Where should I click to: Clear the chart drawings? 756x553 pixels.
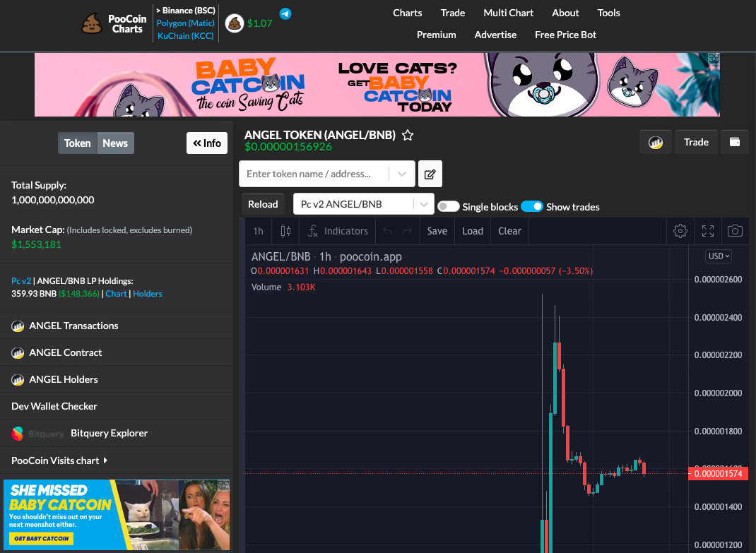[x=509, y=231]
